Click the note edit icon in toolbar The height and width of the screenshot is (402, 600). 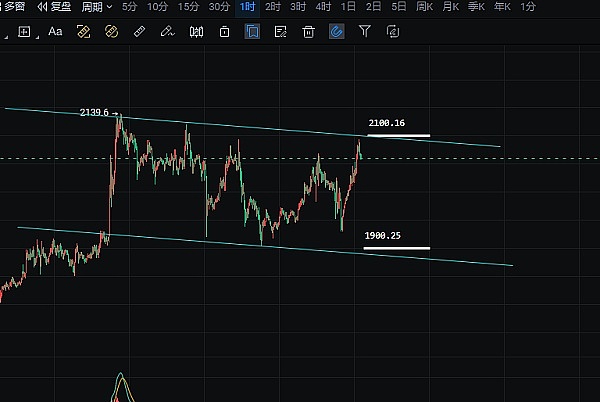coord(281,31)
